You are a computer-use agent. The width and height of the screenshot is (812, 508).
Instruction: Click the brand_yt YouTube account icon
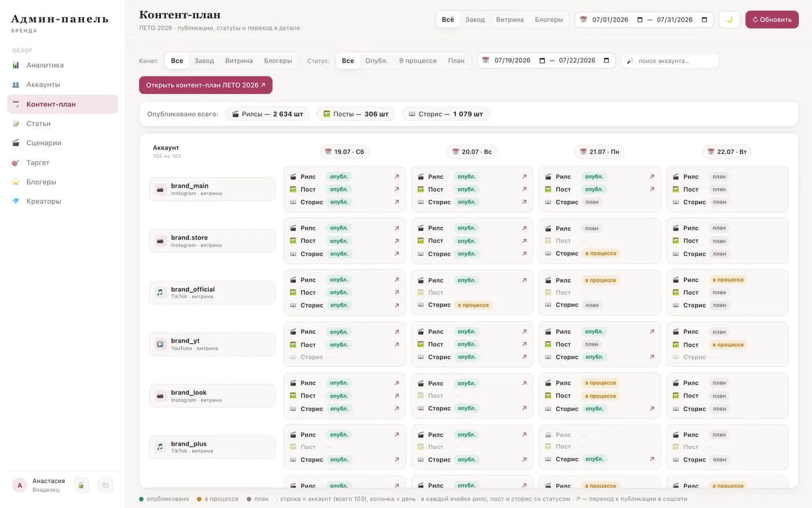(x=160, y=344)
